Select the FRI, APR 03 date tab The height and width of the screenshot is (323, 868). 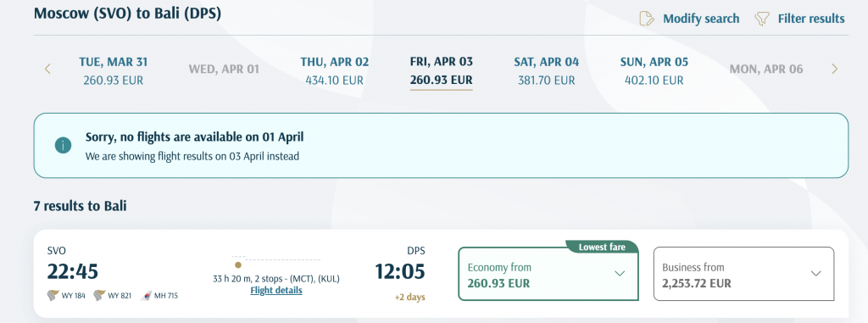[x=441, y=72]
